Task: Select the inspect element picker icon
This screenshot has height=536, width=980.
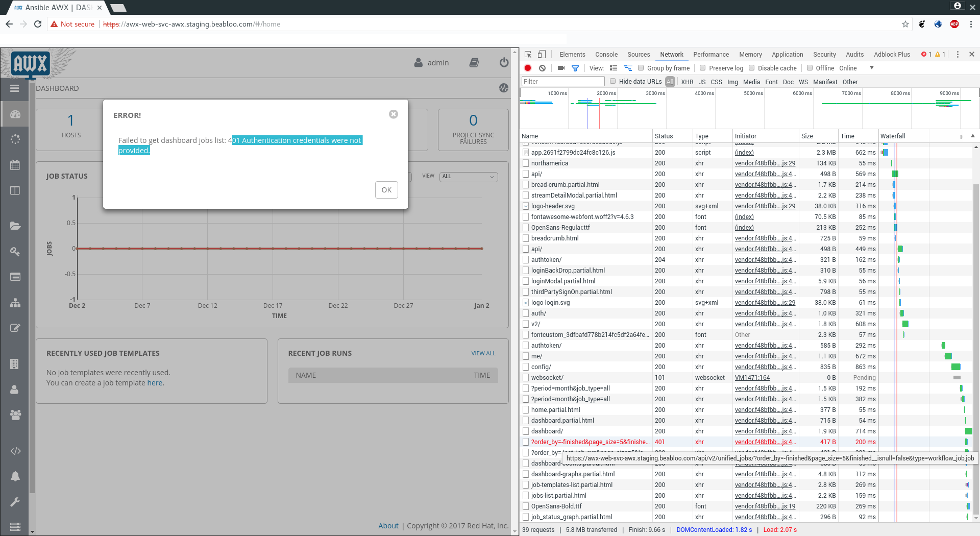Action: [527, 54]
